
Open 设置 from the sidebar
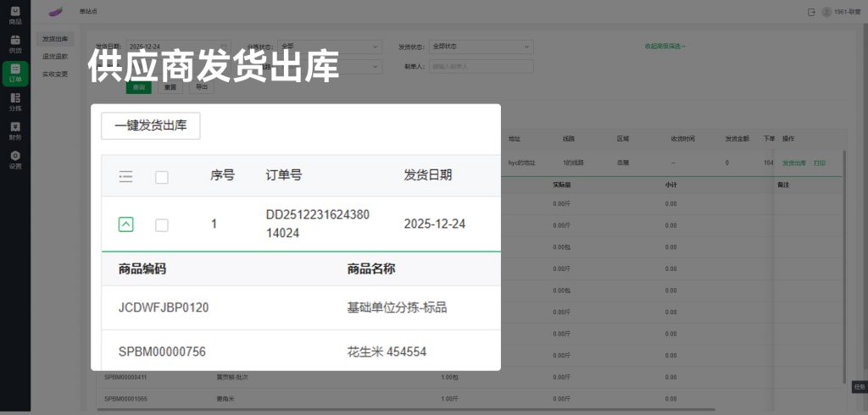coord(15,159)
